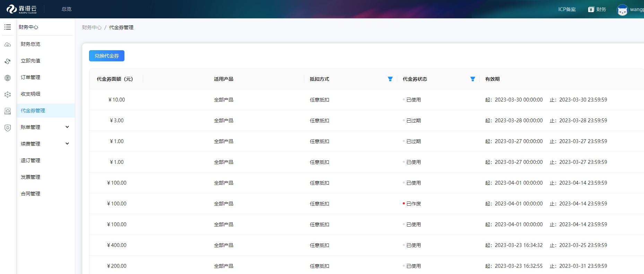Click the 财务中心 sidebar heading
The width and height of the screenshot is (644, 274).
click(x=28, y=27)
